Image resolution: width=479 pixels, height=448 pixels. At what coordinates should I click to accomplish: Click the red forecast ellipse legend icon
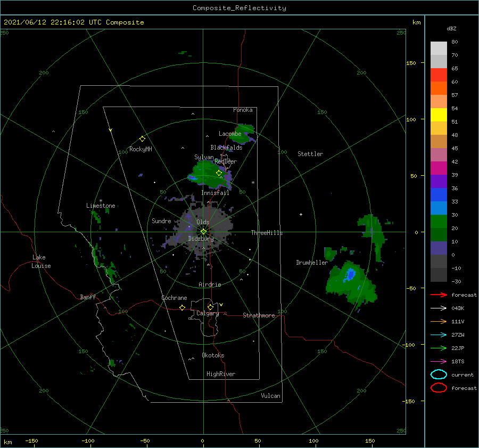[x=439, y=388]
